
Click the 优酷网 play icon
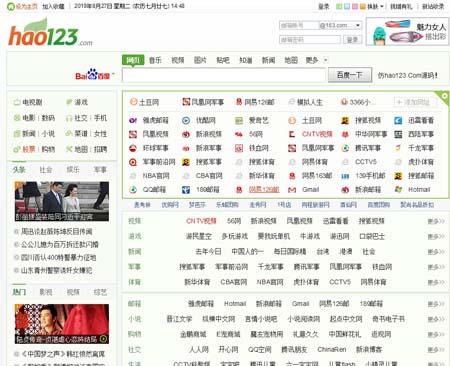point(186,120)
